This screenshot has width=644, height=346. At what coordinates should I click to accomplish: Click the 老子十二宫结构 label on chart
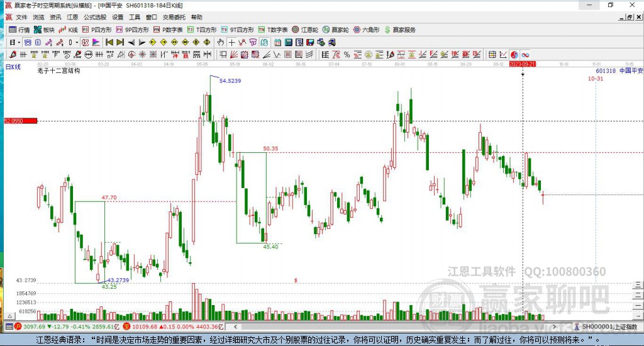pyautogui.click(x=58, y=70)
